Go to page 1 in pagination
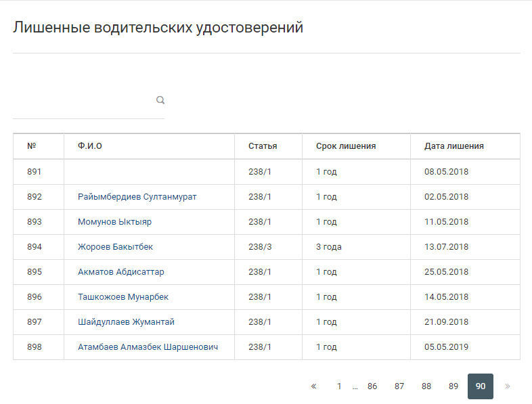Image resolution: width=532 pixels, height=404 pixels. click(x=339, y=386)
